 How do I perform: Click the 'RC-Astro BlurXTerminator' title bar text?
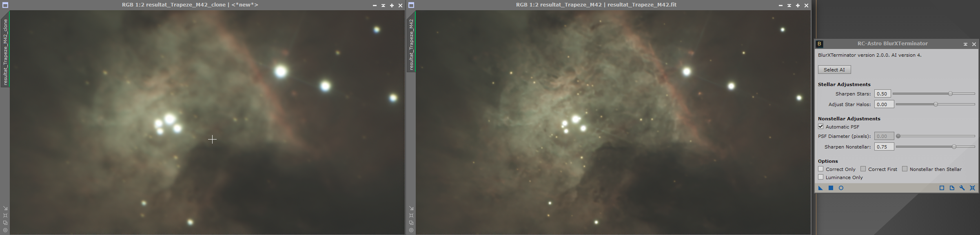click(892, 44)
